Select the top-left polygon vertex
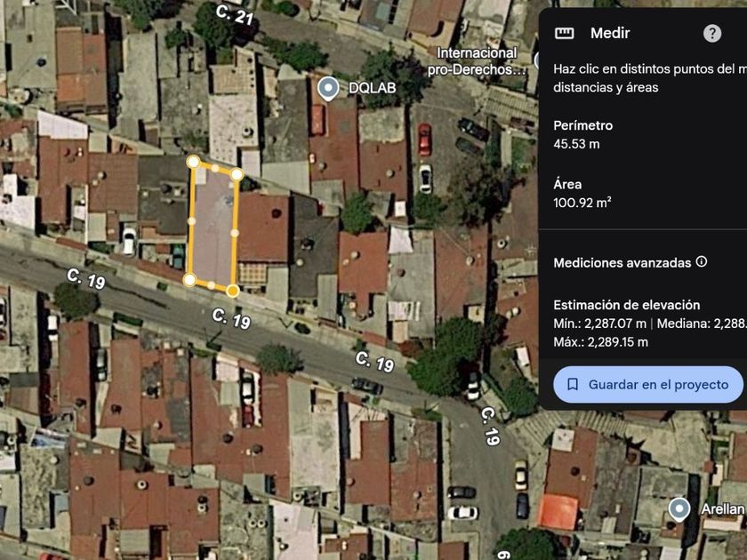The image size is (747, 560). [x=193, y=162]
